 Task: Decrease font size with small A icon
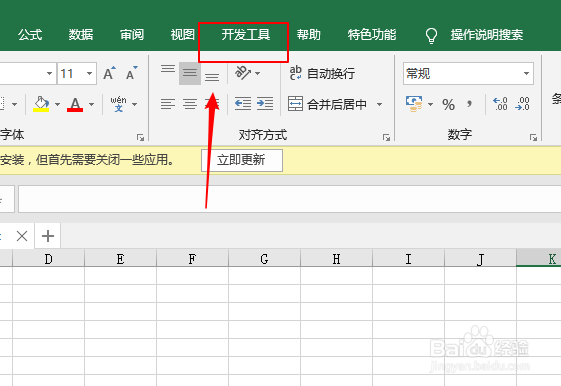coord(132,73)
